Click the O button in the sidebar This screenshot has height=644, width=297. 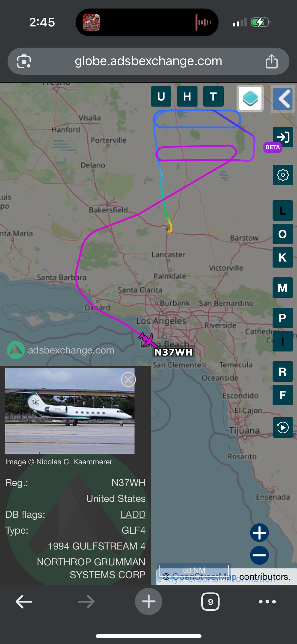(283, 234)
